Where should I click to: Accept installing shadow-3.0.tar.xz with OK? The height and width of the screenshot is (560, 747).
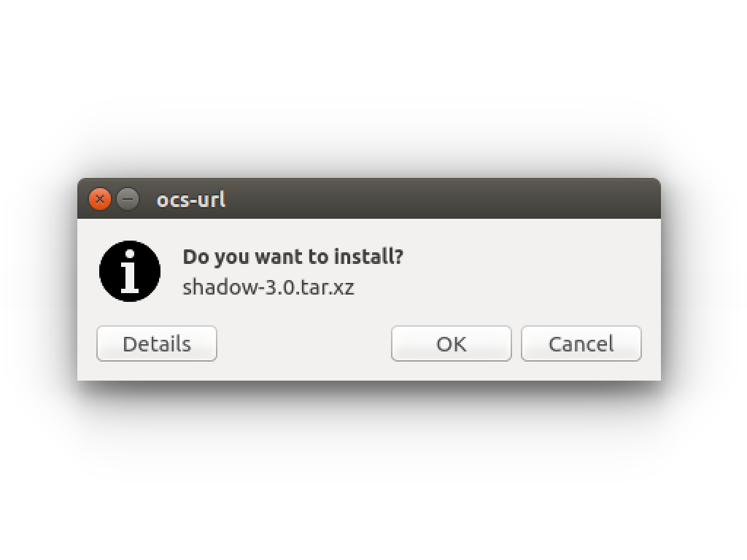451,343
